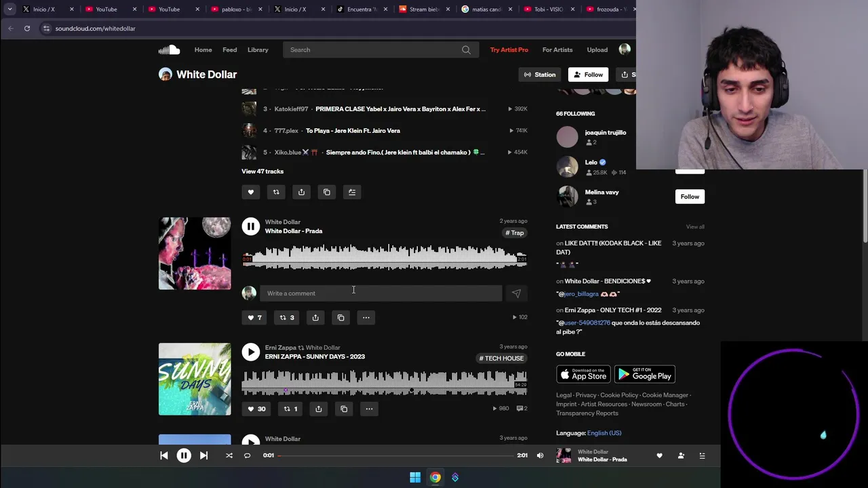Repost the playlist using the repost icon
868x488 pixels.
point(276,192)
